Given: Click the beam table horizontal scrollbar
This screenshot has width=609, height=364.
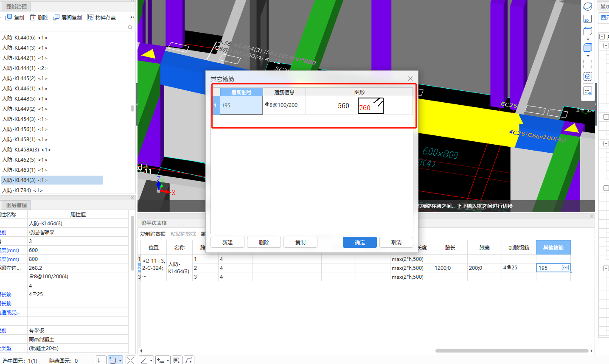Looking at the screenshot, I should 512,351.
